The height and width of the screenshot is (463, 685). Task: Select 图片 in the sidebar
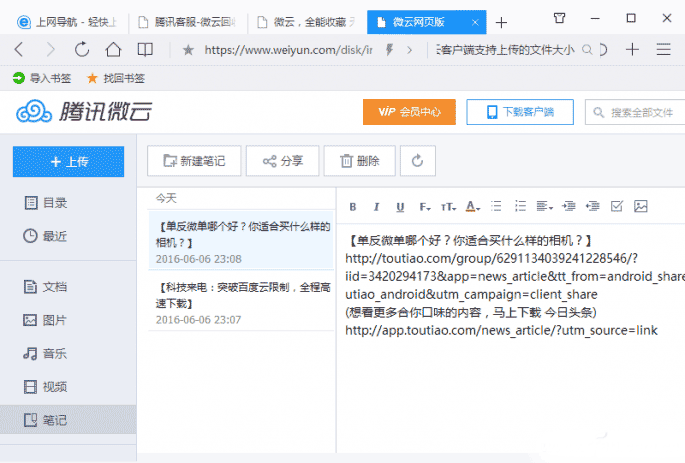46,320
